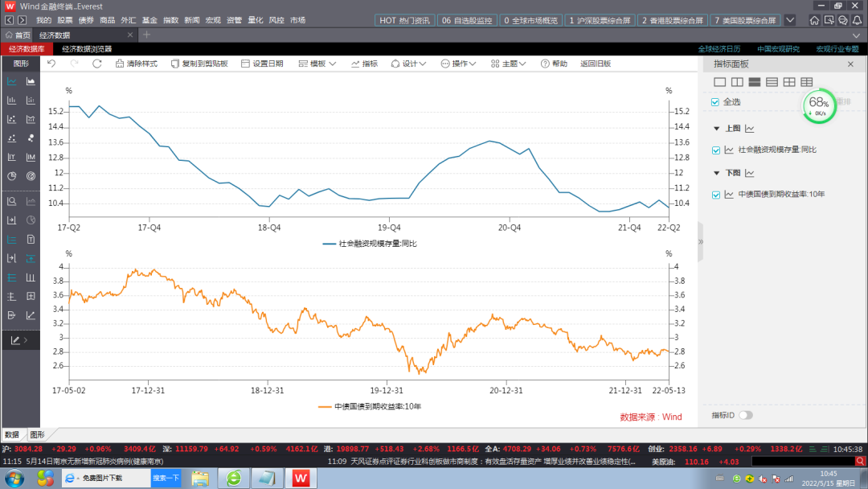Choose the pie chart type icon
This screenshot has height=489, width=868.
pyautogui.click(x=12, y=176)
